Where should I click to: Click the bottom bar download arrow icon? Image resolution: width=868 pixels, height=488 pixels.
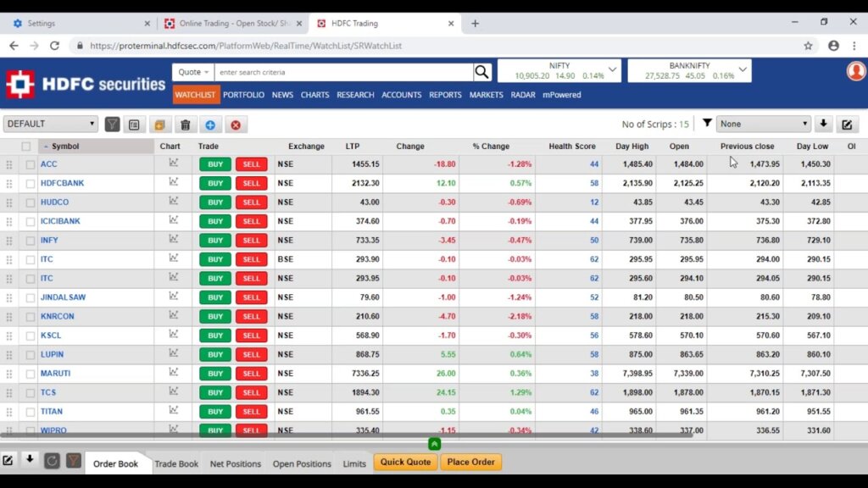(30, 459)
